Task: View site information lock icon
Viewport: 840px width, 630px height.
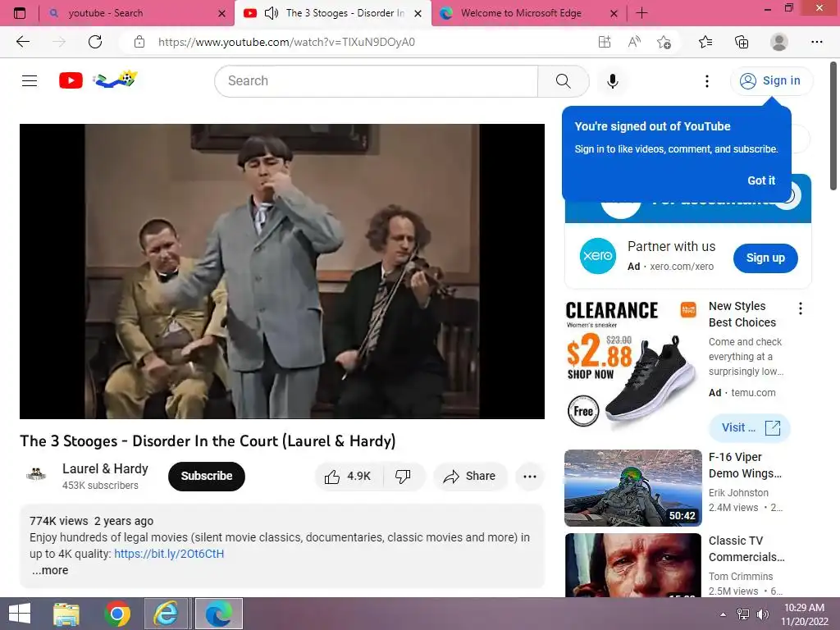Action: [139, 42]
